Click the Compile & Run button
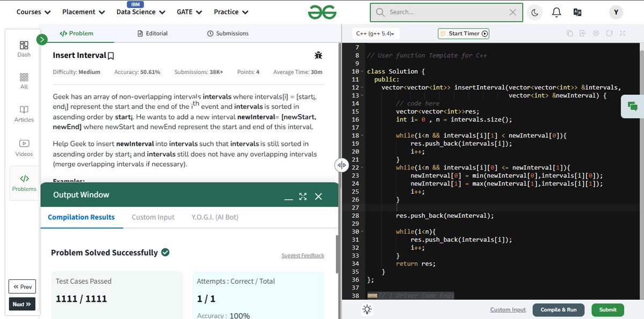The height and width of the screenshot is (319, 644). (558, 309)
